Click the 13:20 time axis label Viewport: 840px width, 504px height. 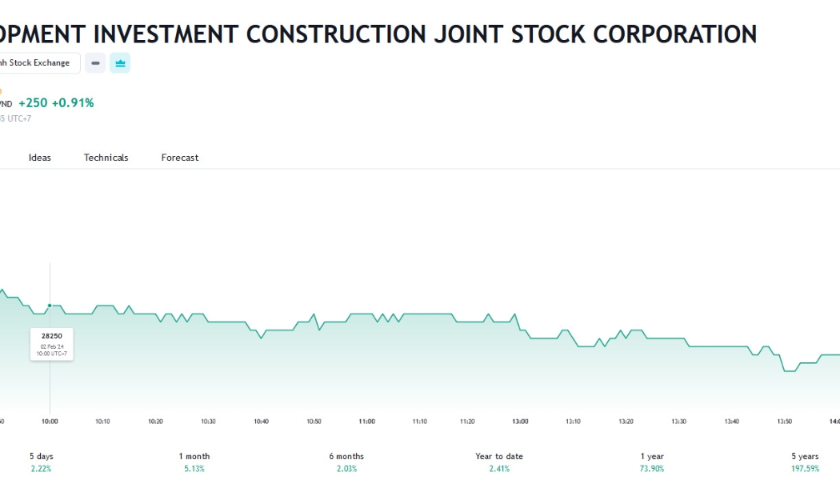[x=626, y=422]
